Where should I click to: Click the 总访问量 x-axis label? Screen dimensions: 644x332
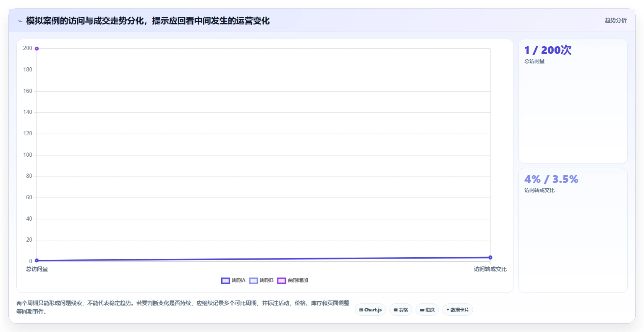click(x=37, y=269)
